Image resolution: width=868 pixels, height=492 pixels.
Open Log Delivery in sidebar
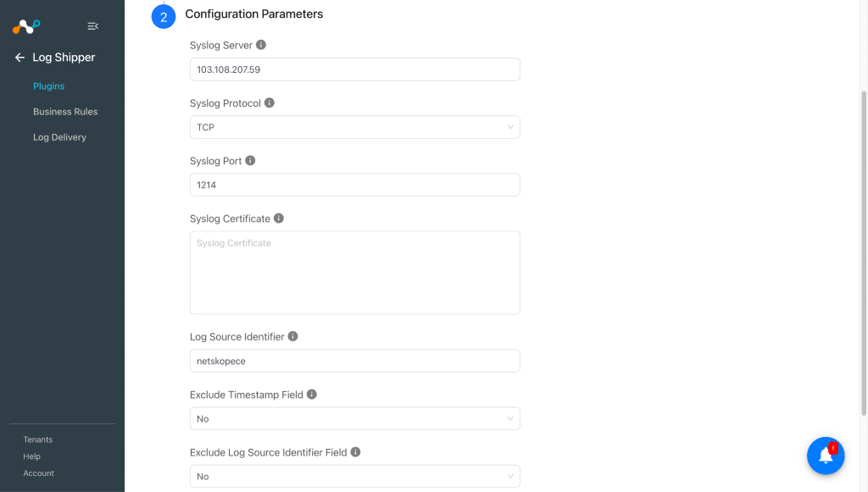(x=60, y=137)
